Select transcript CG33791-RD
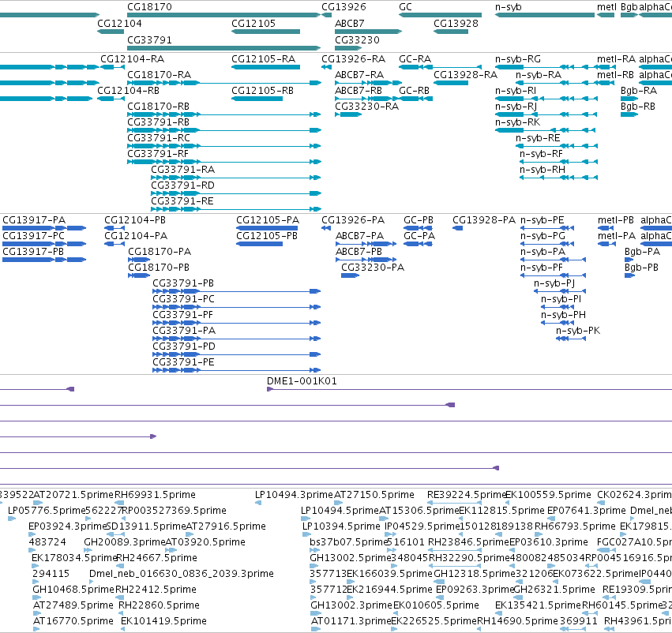Viewport: 672px width, 633px height. 182,185
